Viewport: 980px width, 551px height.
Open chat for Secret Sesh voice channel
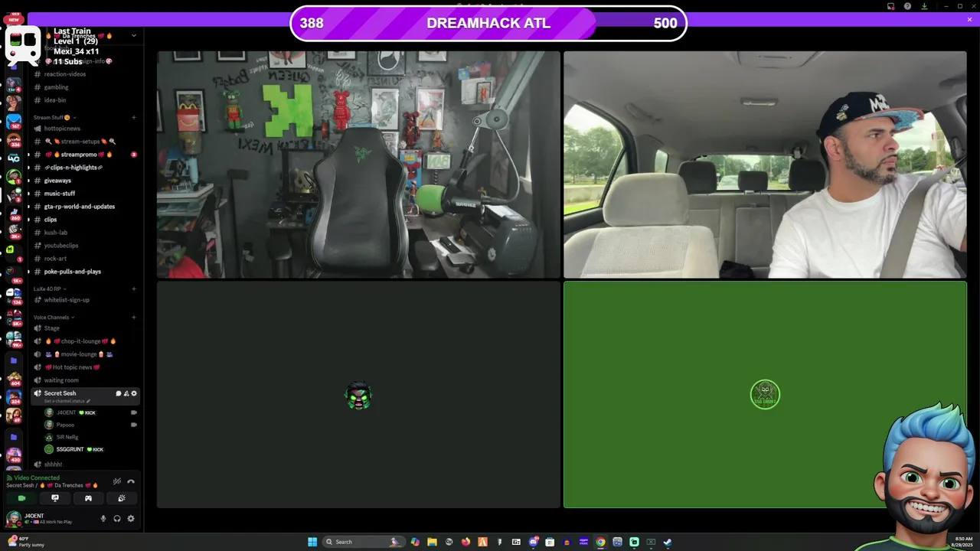(119, 393)
